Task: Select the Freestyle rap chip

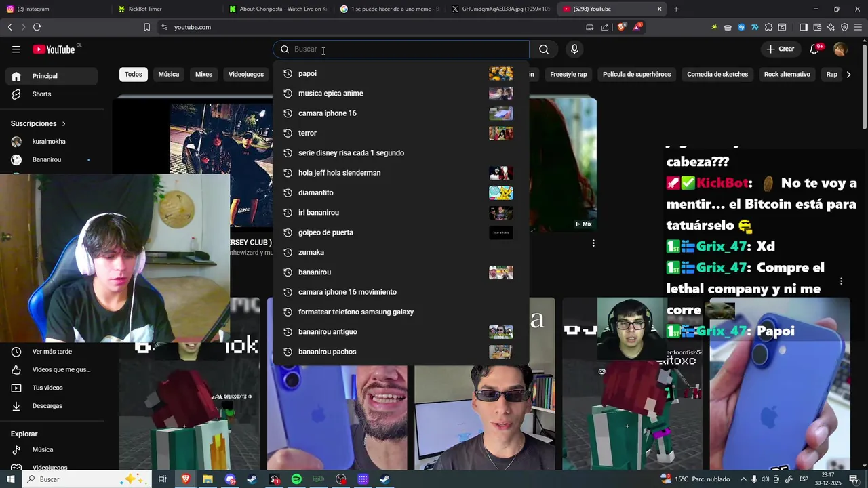Action: 568,75
